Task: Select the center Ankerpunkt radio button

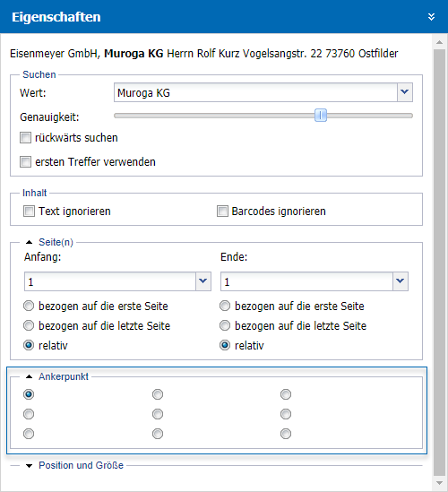Action: (x=158, y=414)
